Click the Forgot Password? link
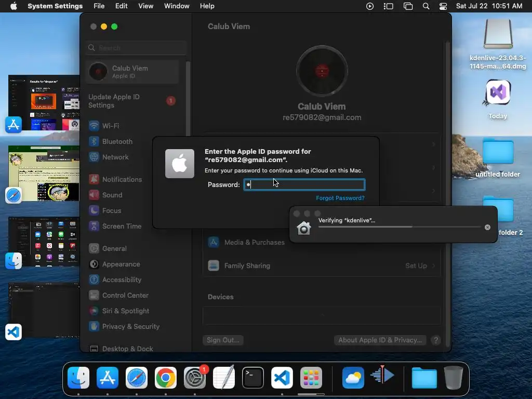 click(x=340, y=198)
